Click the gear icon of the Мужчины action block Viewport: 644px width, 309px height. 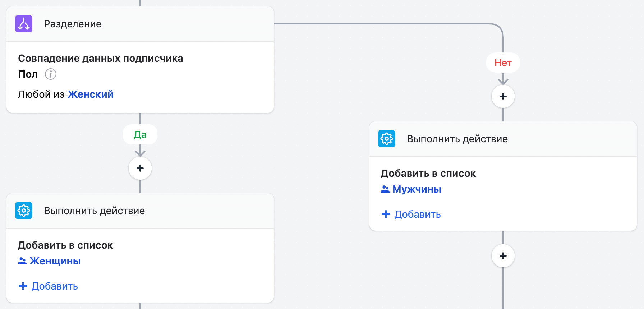pos(387,139)
